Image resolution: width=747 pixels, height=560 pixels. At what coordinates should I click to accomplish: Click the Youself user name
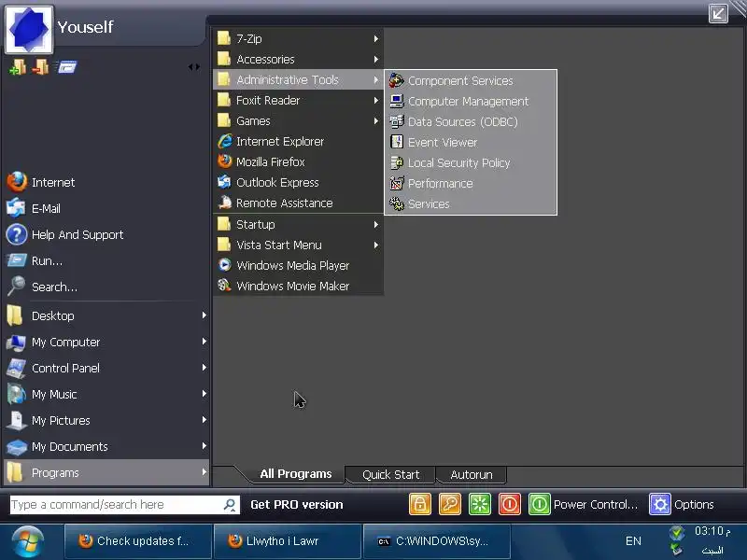85,27
